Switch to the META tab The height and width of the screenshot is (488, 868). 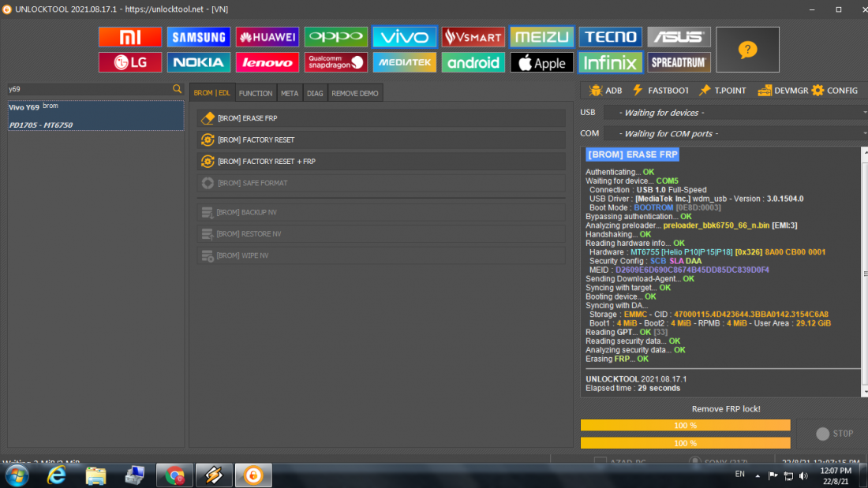point(290,93)
